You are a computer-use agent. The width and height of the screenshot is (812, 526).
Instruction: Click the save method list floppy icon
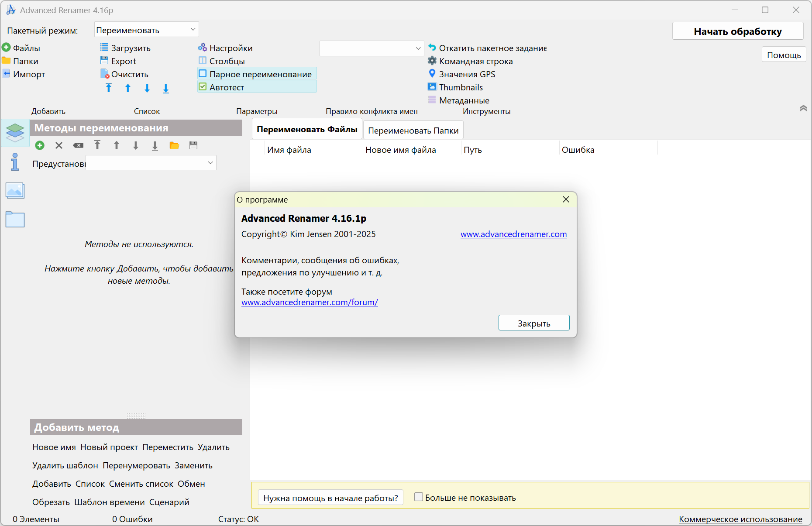[x=193, y=145]
